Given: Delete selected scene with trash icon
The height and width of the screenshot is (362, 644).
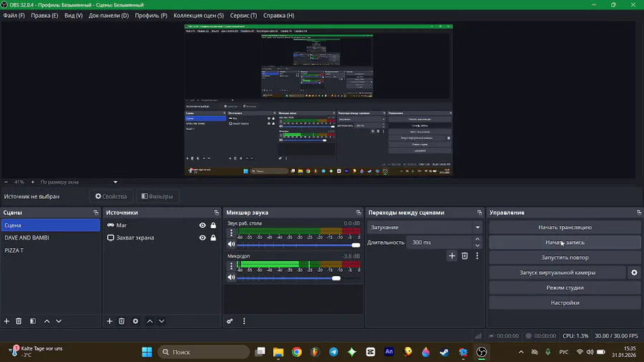Looking at the screenshot, I should tap(19, 321).
